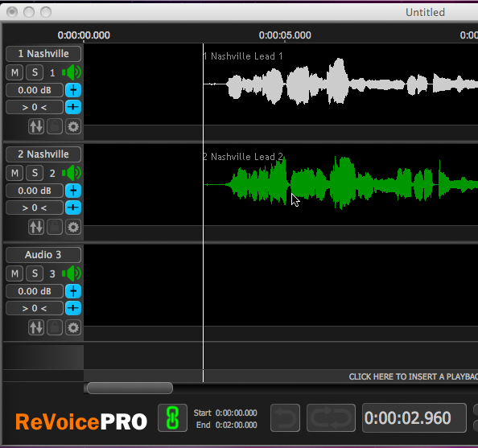Screen dimensions: 478x448
Task: Click the End 0:02:00.000 time value
Action: click(x=237, y=425)
